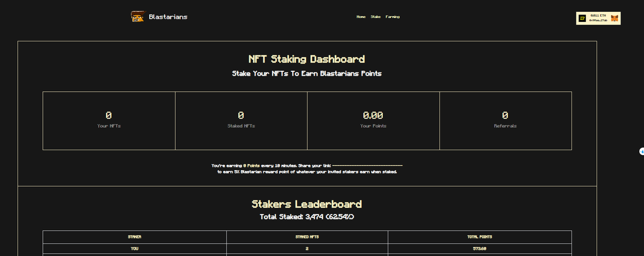Click the 573.60 total points cell
644x256 pixels.
[x=480, y=248]
